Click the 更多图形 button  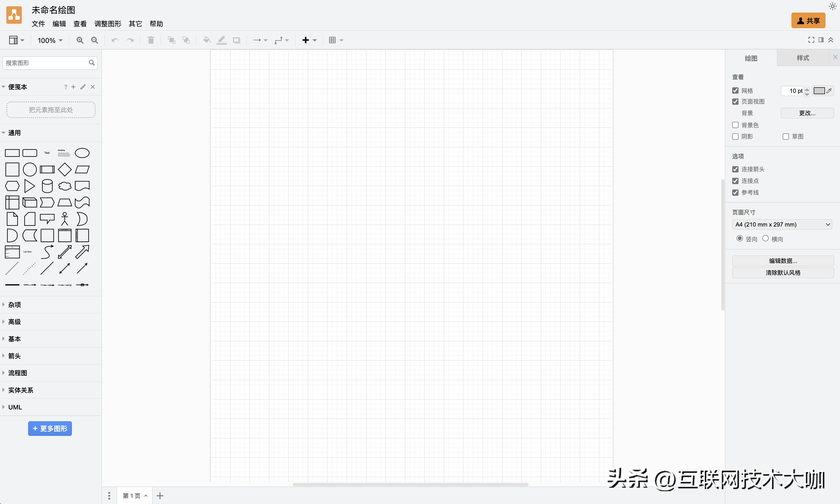(x=50, y=428)
